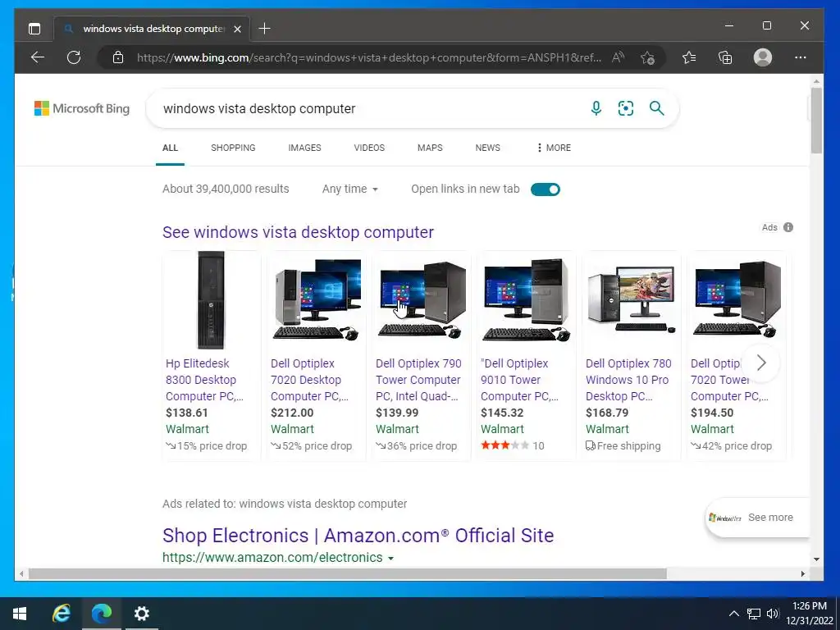Image resolution: width=840 pixels, height=630 pixels.
Task: Click the vertical scrollbar down arrow
Action: coord(816,559)
